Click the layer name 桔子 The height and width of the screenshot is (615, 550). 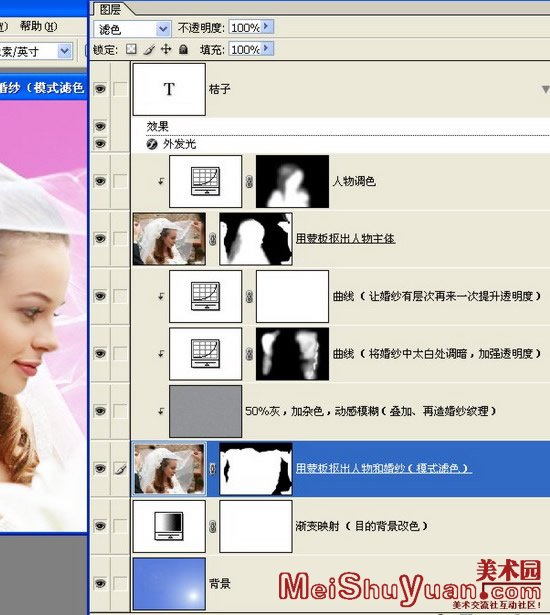point(220,89)
